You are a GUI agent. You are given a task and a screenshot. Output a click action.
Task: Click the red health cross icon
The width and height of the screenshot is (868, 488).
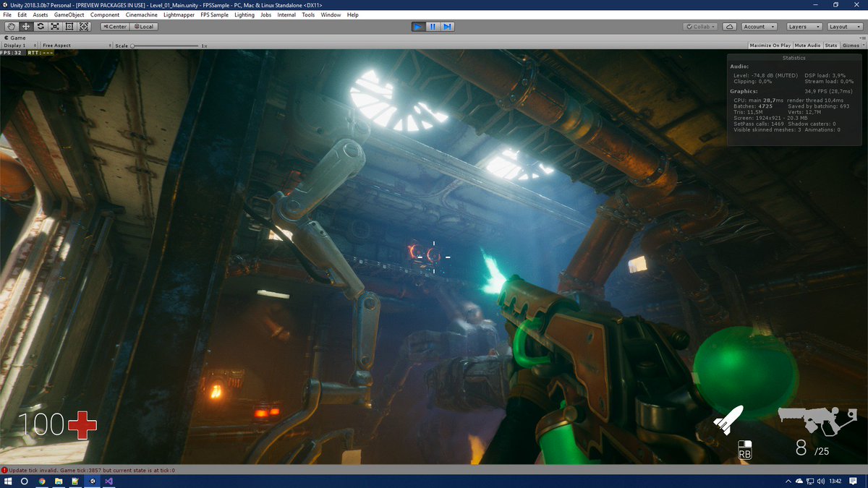click(x=82, y=425)
